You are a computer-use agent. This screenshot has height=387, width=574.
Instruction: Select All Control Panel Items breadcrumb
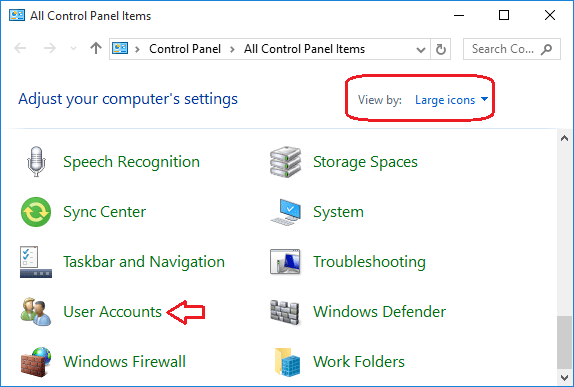coord(305,49)
